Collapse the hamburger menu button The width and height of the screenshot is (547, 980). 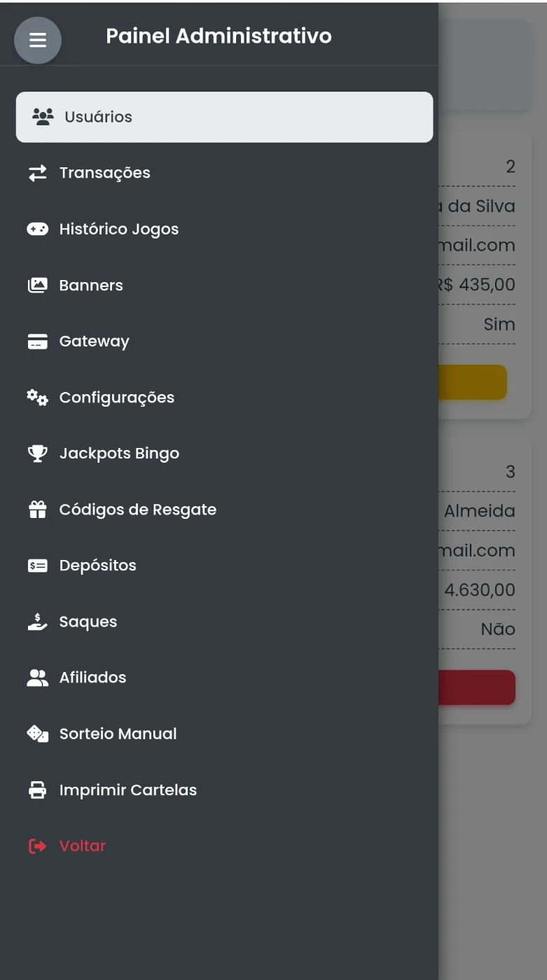click(38, 41)
